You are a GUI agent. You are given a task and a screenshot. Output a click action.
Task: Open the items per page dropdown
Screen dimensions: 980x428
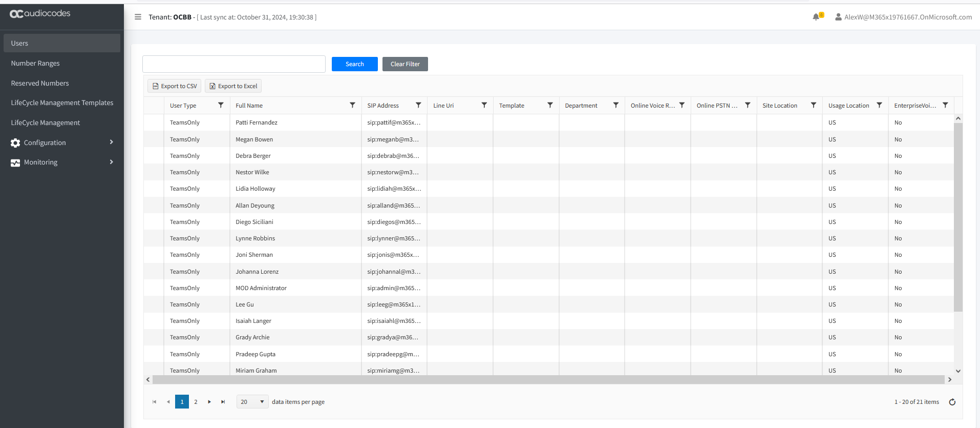(252, 402)
